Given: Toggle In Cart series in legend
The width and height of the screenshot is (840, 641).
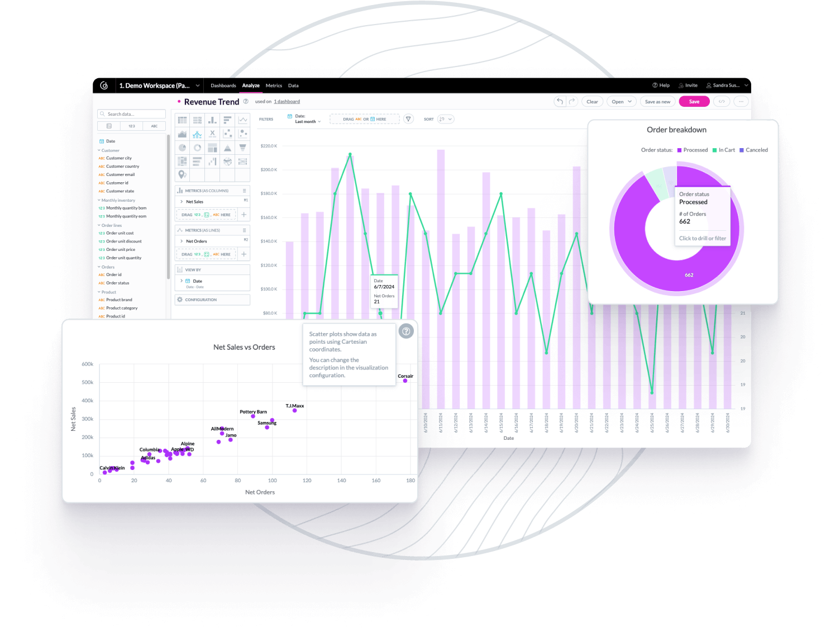Looking at the screenshot, I should click(x=724, y=150).
